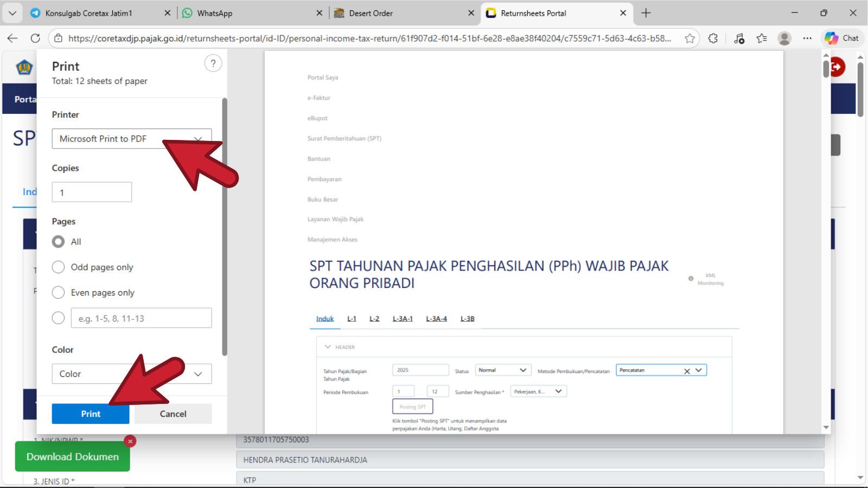This screenshot has width=868, height=488.
Task: Select Even pages only option
Action: point(59,293)
